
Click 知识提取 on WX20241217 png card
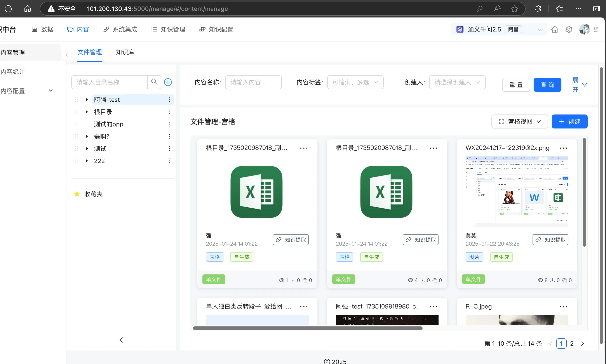click(x=550, y=240)
